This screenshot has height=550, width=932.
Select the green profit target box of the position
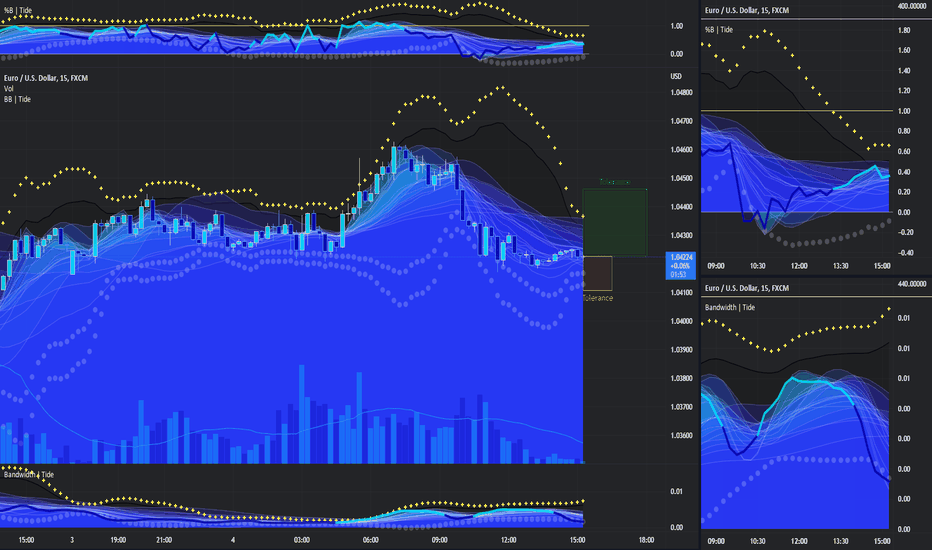tap(615, 222)
